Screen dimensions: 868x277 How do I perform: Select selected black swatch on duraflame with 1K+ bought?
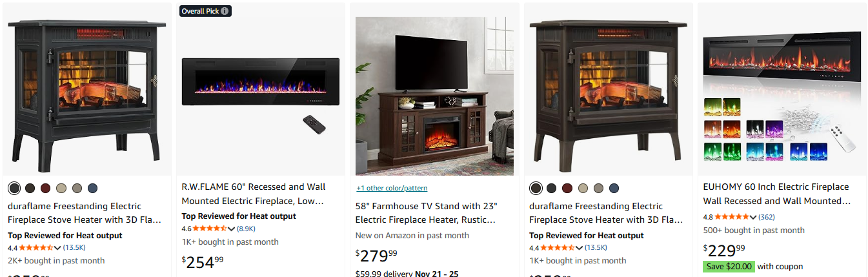(x=535, y=189)
